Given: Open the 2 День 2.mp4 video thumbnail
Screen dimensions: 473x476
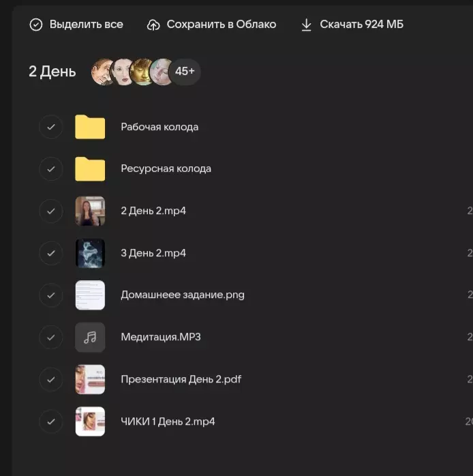Looking at the screenshot, I should (x=90, y=211).
